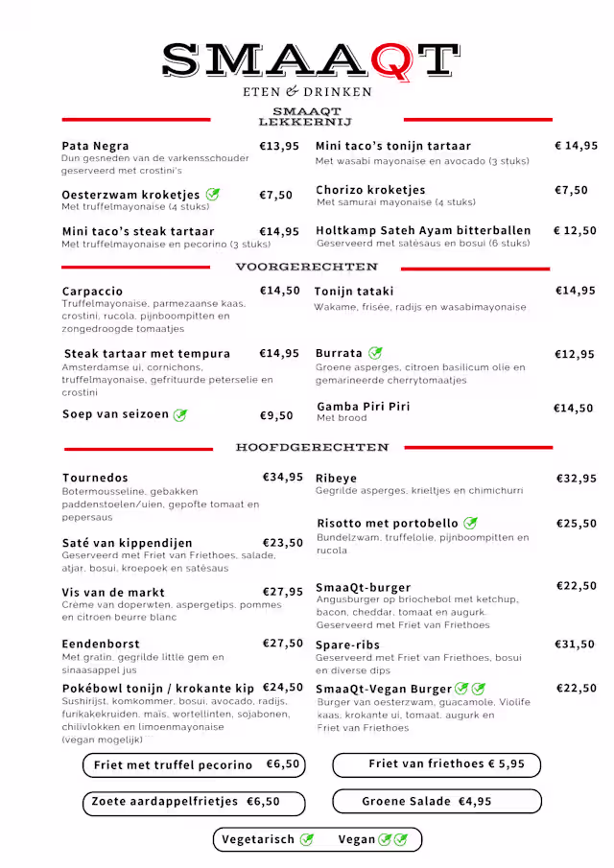
Task: Click the green leaf icon beside Oesterzwam kroketjes
Action: (213, 194)
